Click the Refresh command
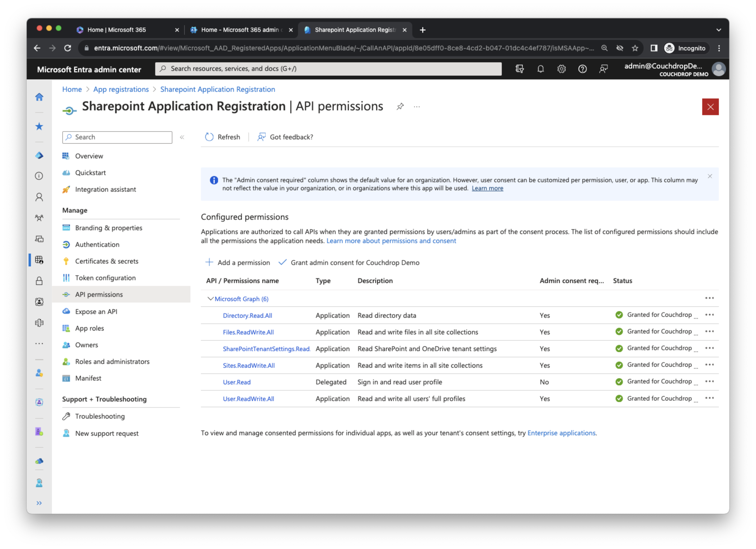The width and height of the screenshot is (756, 549). pyautogui.click(x=222, y=137)
